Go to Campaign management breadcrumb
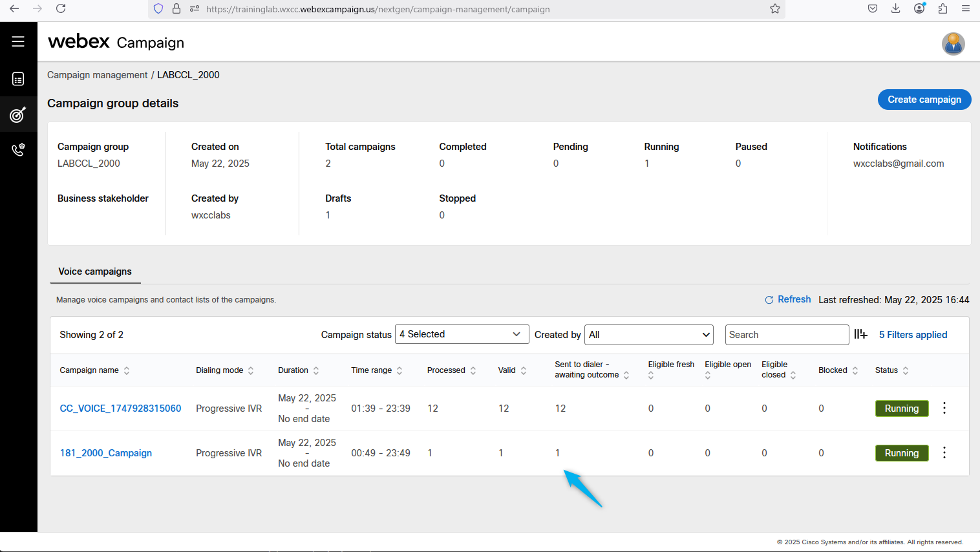Image resolution: width=980 pixels, height=552 pixels. coord(97,75)
